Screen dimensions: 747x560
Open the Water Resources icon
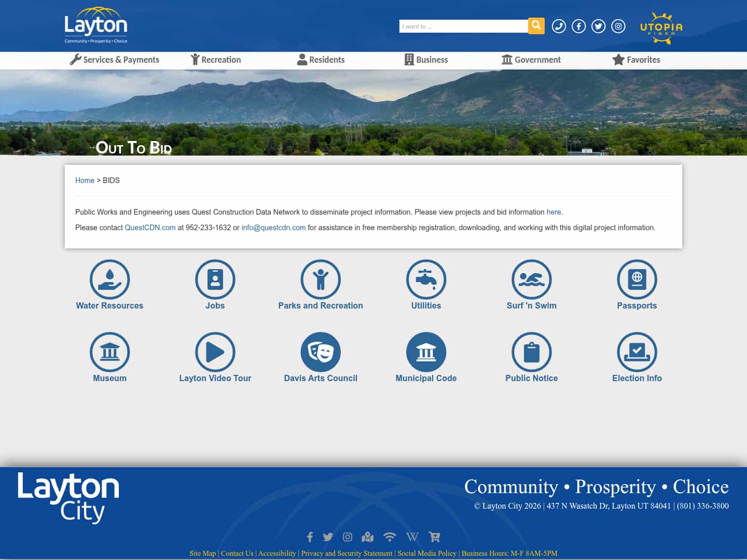pos(109,279)
